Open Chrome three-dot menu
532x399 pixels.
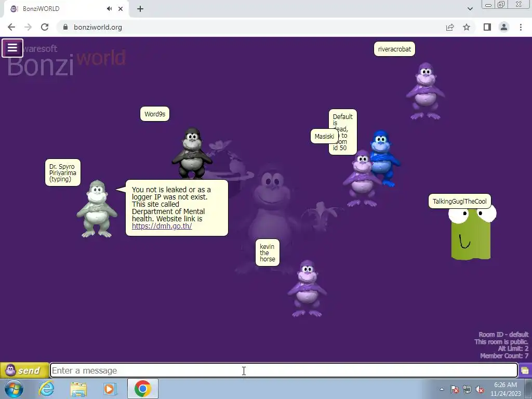coord(521,27)
